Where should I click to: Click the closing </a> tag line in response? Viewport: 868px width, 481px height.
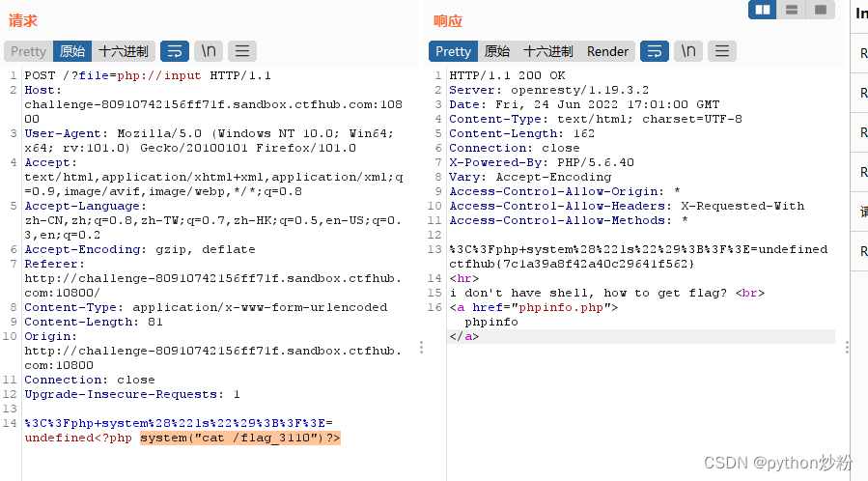click(x=463, y=336)
